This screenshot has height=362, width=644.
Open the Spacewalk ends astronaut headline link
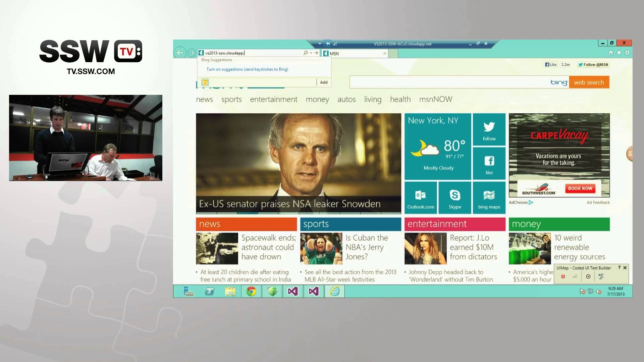pyautogui.click(x=268, y=247)
